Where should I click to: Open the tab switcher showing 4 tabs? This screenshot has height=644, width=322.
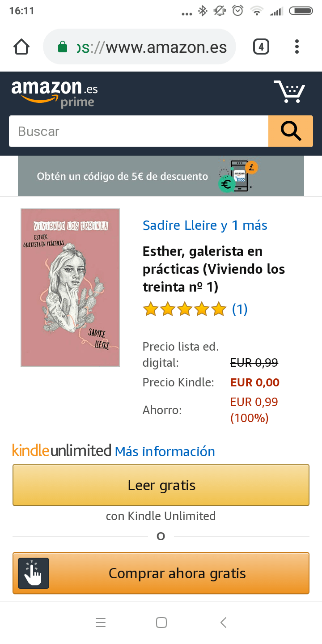261,47
